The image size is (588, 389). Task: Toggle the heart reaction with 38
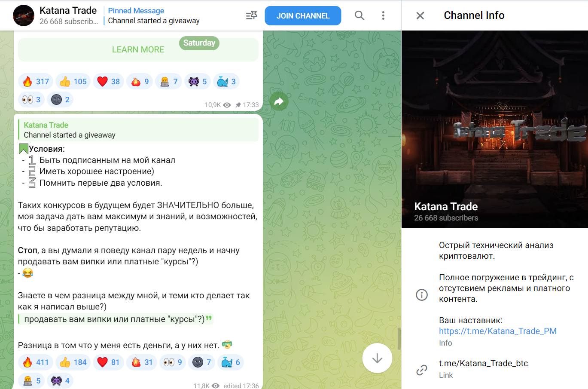click(x=108, y=81)
